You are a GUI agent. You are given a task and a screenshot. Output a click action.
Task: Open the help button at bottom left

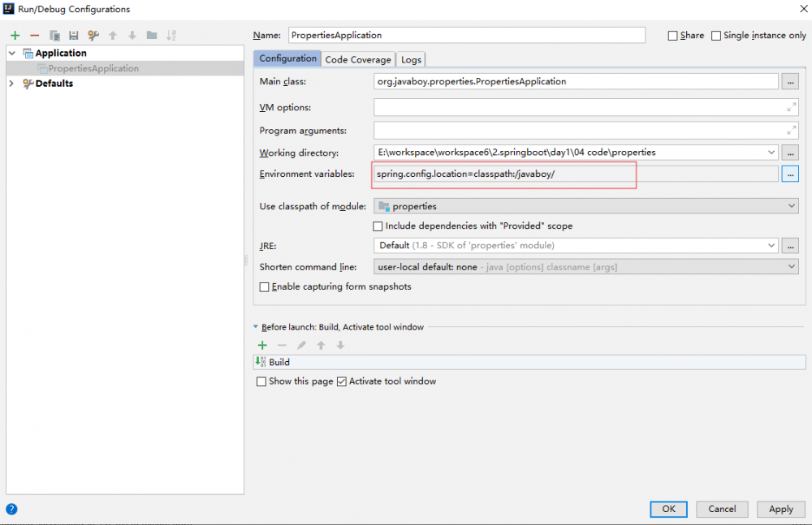coord(11,509)
